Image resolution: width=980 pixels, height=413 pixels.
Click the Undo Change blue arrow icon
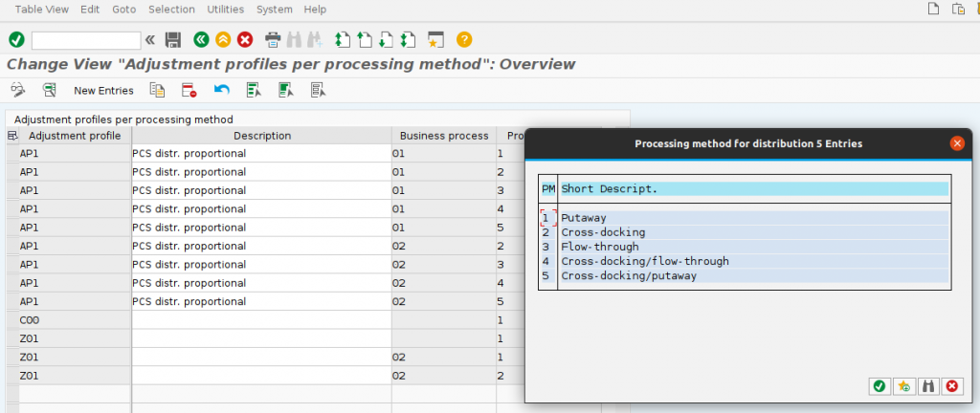click(x=221, y=91)
